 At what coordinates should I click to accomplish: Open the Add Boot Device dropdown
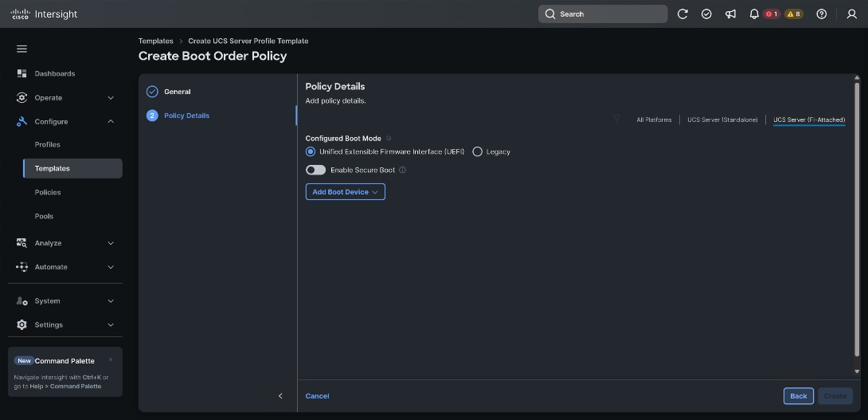(346, 192)
